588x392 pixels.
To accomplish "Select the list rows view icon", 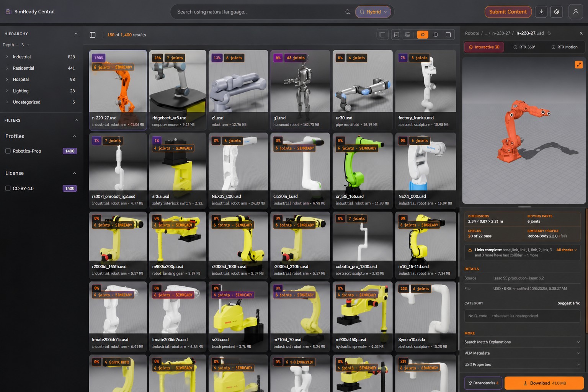I will coord(408,35).
